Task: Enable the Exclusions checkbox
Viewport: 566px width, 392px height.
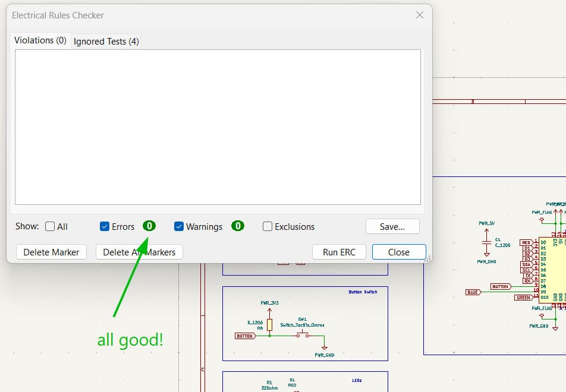Action: point(267,226)
